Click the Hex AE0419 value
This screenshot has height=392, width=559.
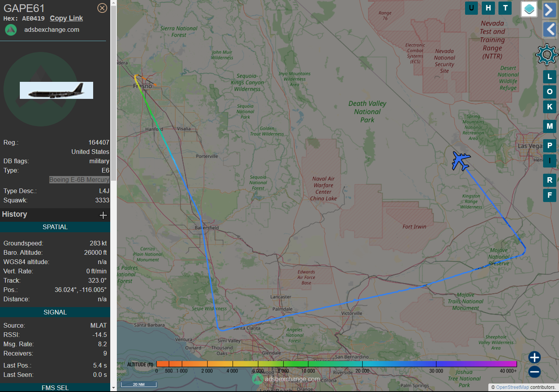coord(33,18)
